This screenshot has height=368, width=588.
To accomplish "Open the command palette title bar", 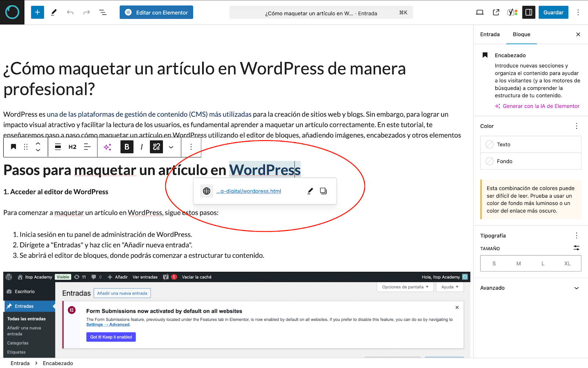I will [x=321, y=13].
